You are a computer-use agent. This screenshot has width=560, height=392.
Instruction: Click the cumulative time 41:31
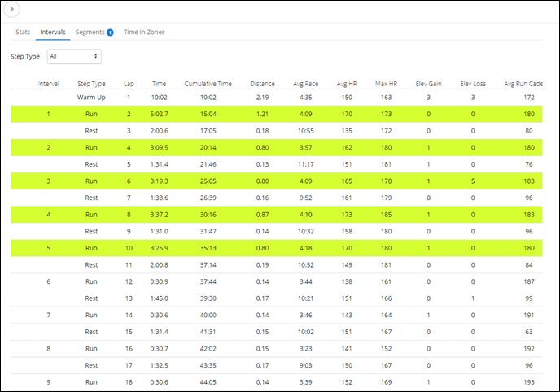[208, 332]
